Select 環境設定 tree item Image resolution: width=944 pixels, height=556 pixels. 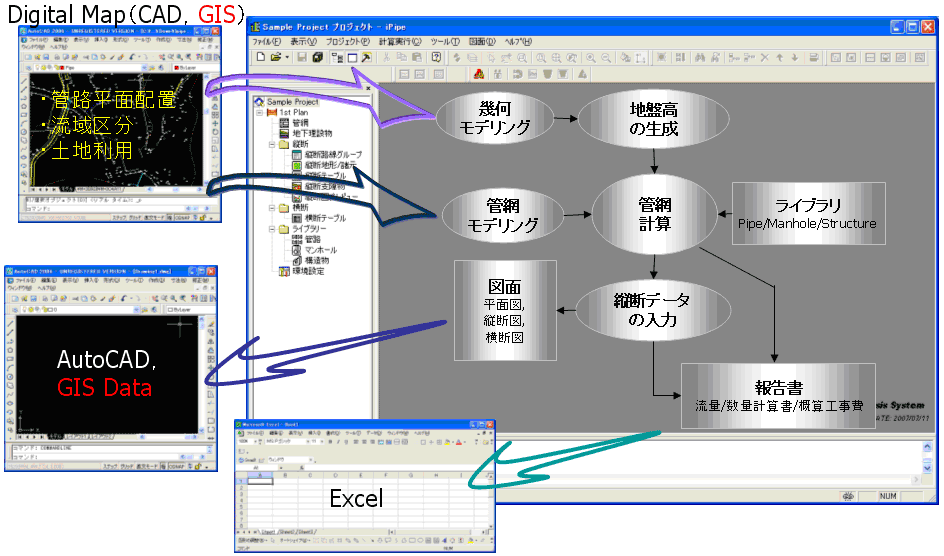tap(308, 271)
